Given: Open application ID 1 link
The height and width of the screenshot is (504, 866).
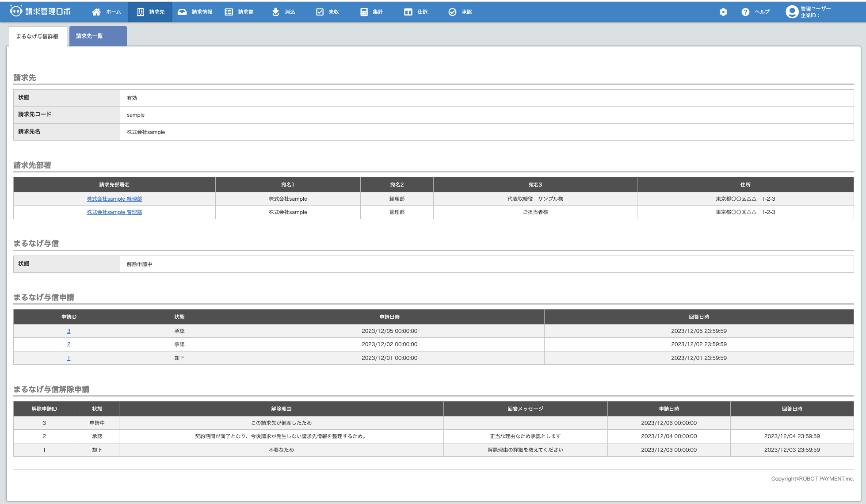Looking at the screenshot, I should coord(69,358).
